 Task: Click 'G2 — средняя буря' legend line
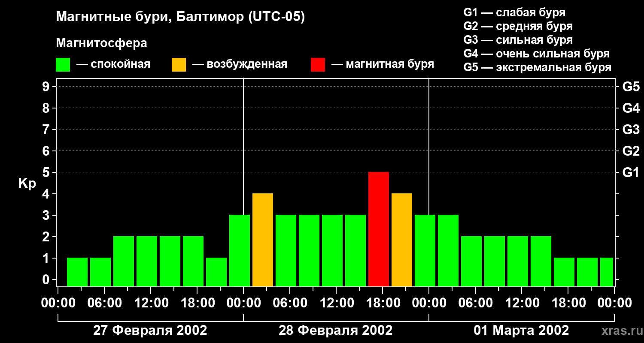(518, 26)
